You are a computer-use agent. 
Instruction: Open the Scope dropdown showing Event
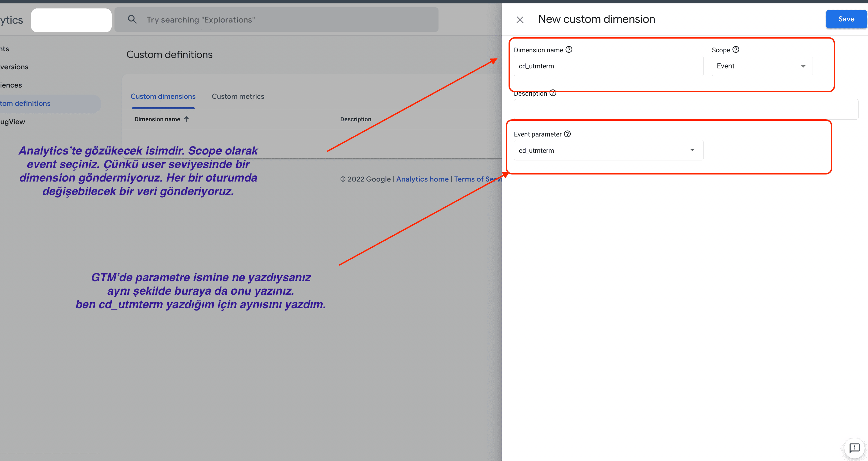(762, 66)
